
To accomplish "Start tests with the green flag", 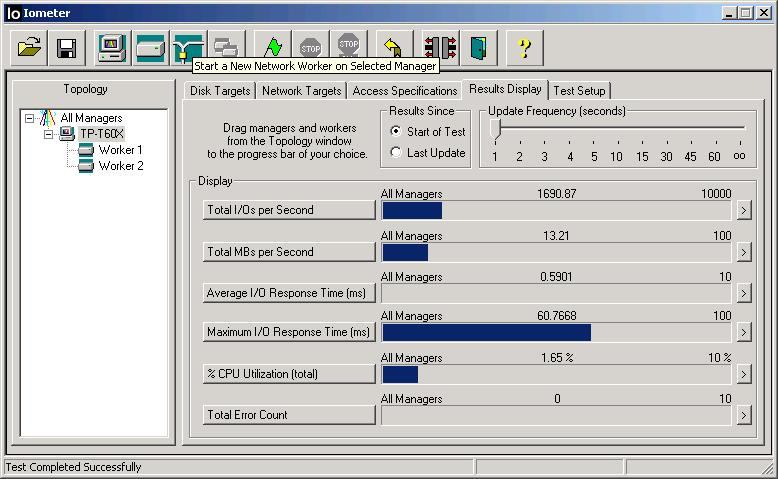I will point(273,48).
